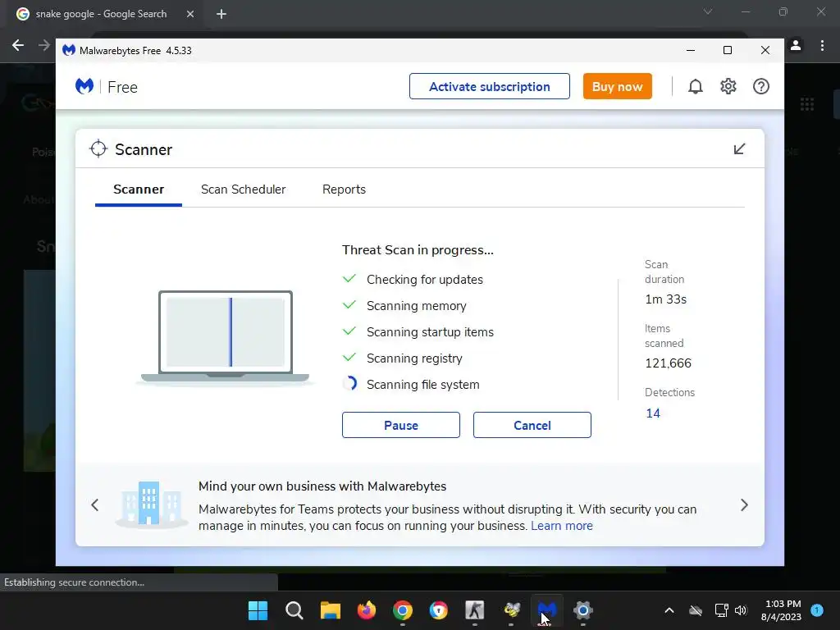The height and width of the screenshot is (630, 840).
Task: Select the Scanner tab
Action: coord(138,189)
